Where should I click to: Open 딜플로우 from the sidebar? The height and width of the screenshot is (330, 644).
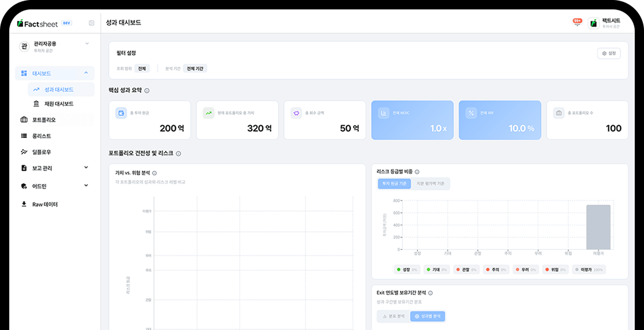pyautogui.click(x=42, y=152)
